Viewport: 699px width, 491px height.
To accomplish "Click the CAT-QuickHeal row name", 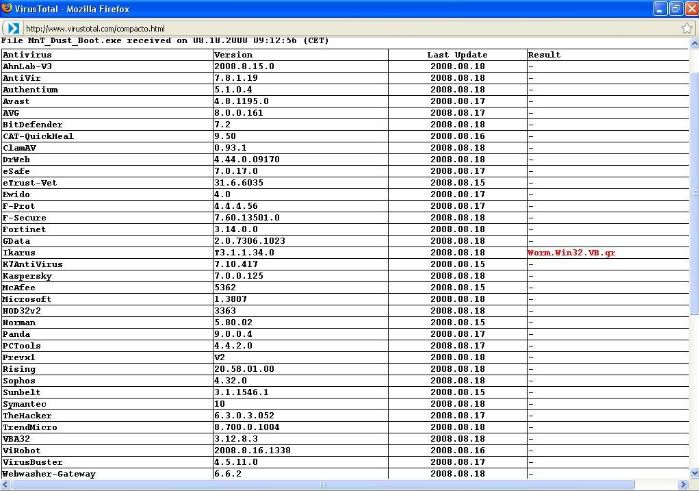I will pyautogui.click(x=38, y=136).
